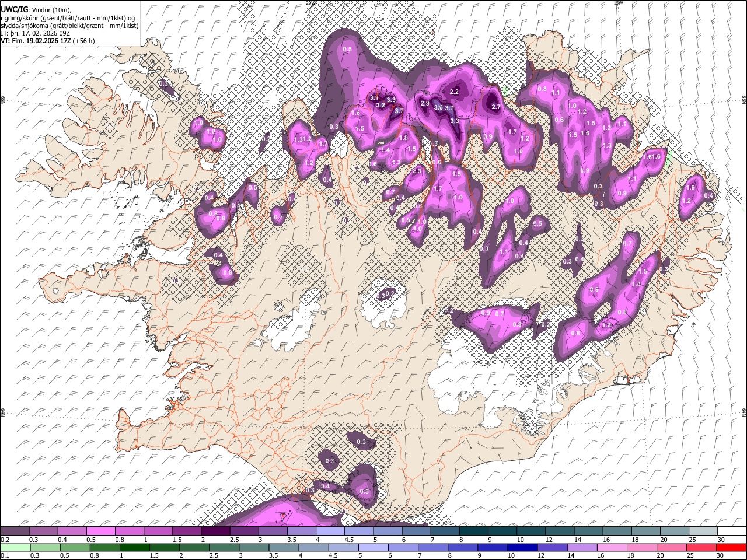Click the '0.4' label in the upper legend row
Viewport: 747px width, 560px height.
tap(62, 540)
